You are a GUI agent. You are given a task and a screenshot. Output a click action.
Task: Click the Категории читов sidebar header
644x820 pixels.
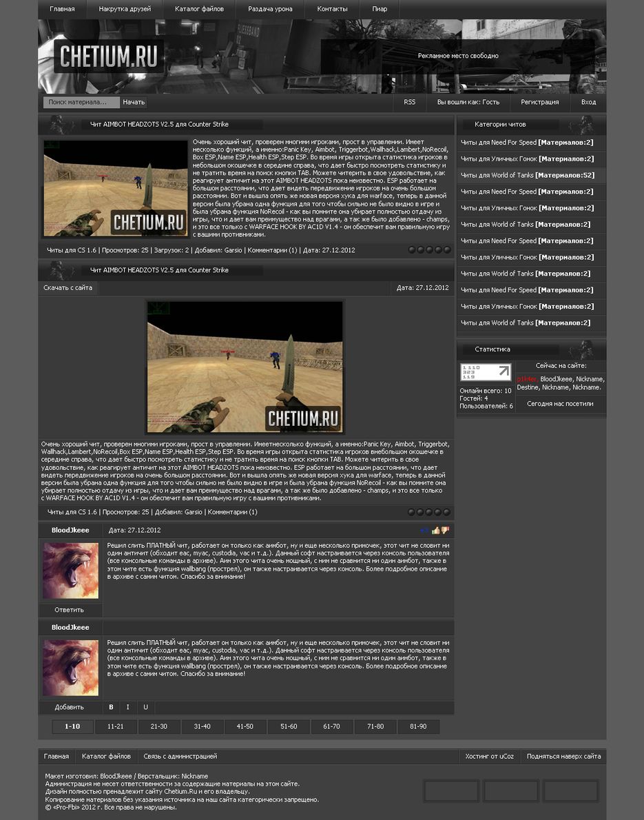[500, 125]
